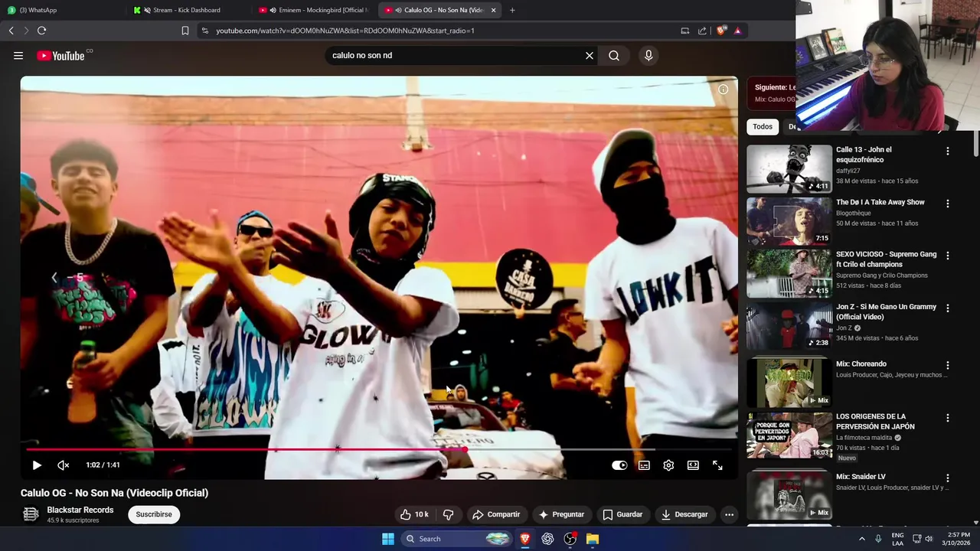Open options for Los Orígenes de la Perversión
The image size is (980, 551).
coord(948,418)
